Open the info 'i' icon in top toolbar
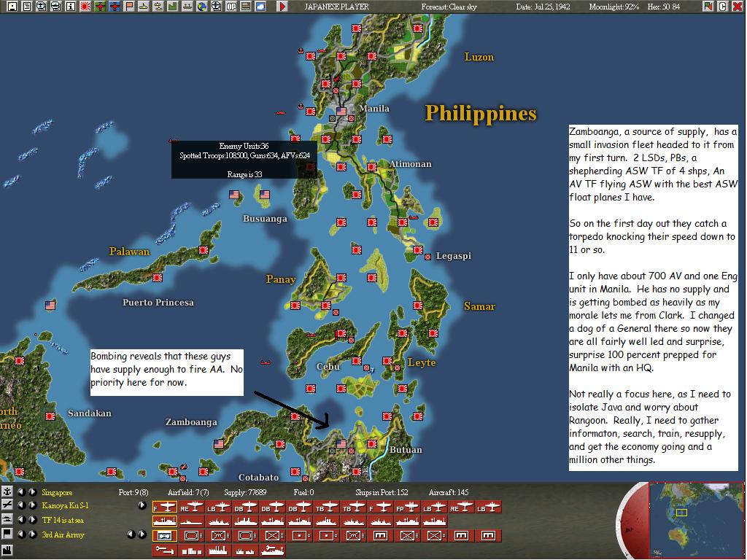Viewport: 747px width, 560px height. [x=71, y=6]
